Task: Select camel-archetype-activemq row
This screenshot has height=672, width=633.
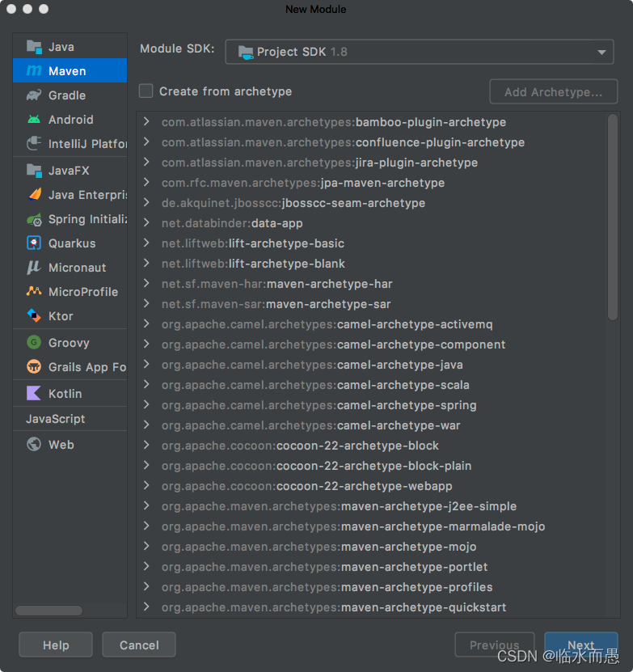Action: (x=372, y=324)
